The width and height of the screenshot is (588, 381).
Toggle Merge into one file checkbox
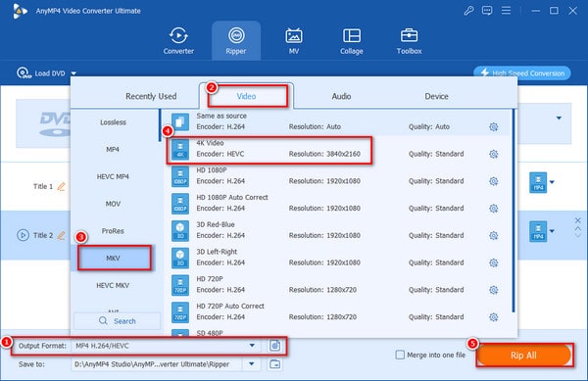click(x=400, y=355)
